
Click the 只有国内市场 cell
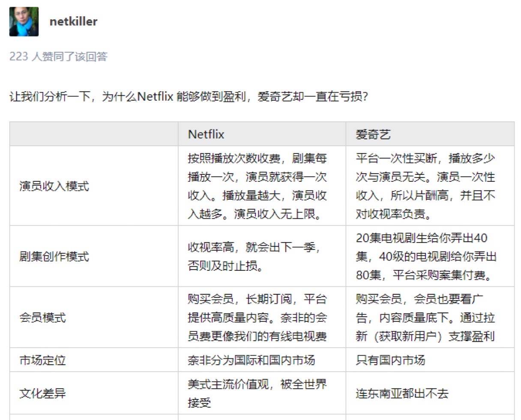pyautogui.click(x=390, y=360)
